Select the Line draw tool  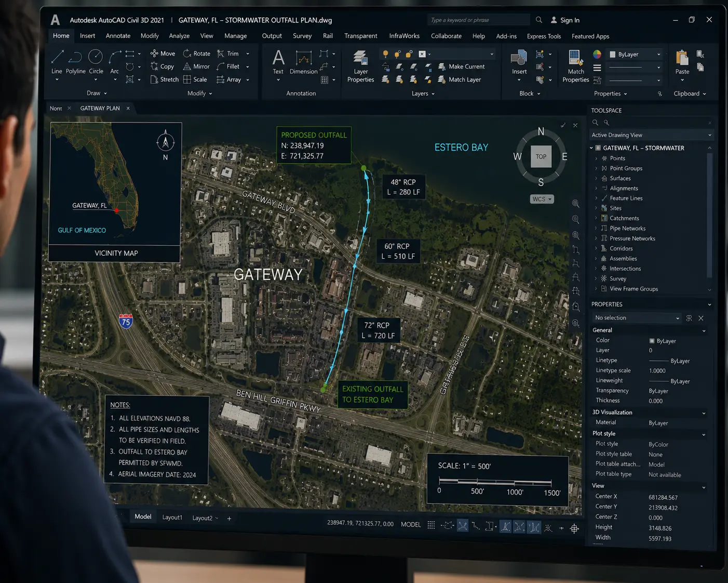(x=57, y=61)
